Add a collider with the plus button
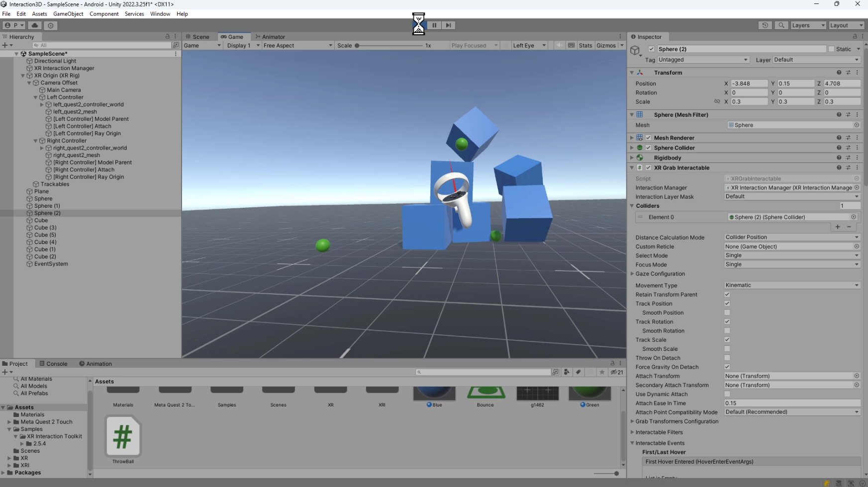Image resolution: width=868 pixels, height=487 pixels. [x=837, y=227]
